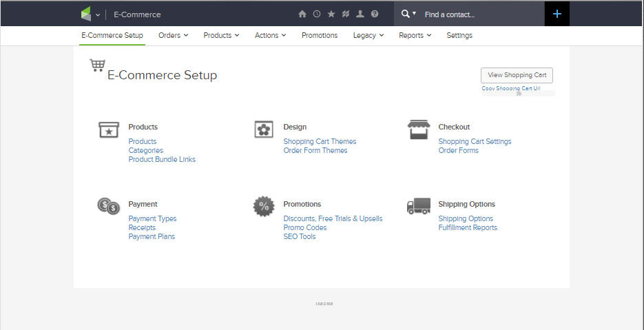644x330 pixels.
Task: Click Copy Shopping Cart Url link
Action: pos(511,88)
